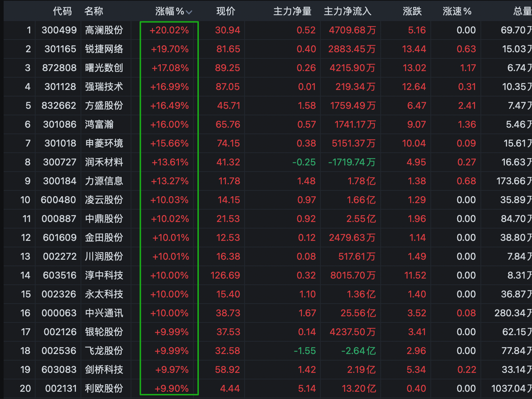Screen dimensions: 532x399
Task: Open stock 高澜股份
Action: [x=104, y=30]
